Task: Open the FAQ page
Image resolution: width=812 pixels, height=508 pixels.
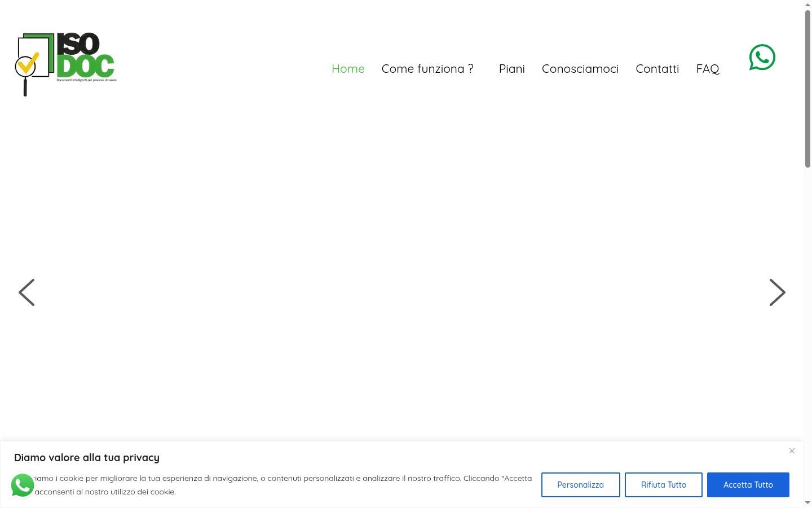Action: coord(708,69)
